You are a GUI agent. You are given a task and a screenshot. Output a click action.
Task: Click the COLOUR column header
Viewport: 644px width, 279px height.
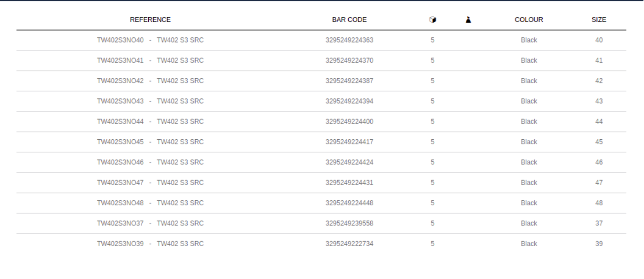tap(529, 20)
